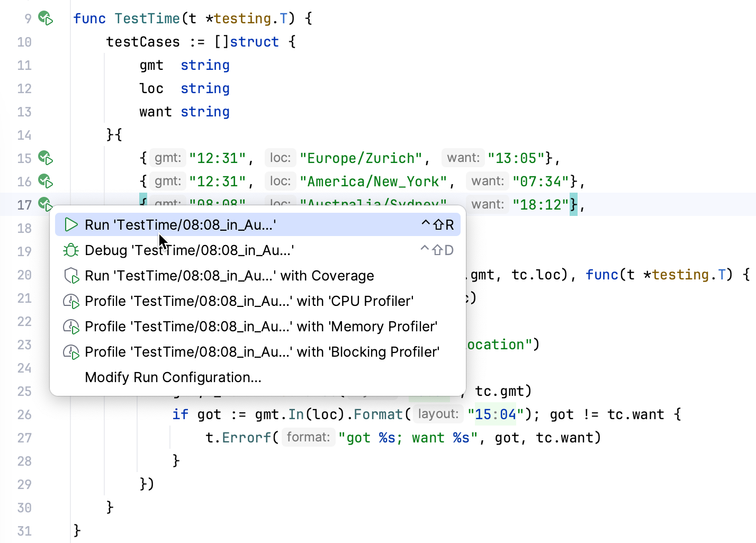Select Profile with 'Blocking Profiler' option
756x543 pixels.
[x=262, y=351]
